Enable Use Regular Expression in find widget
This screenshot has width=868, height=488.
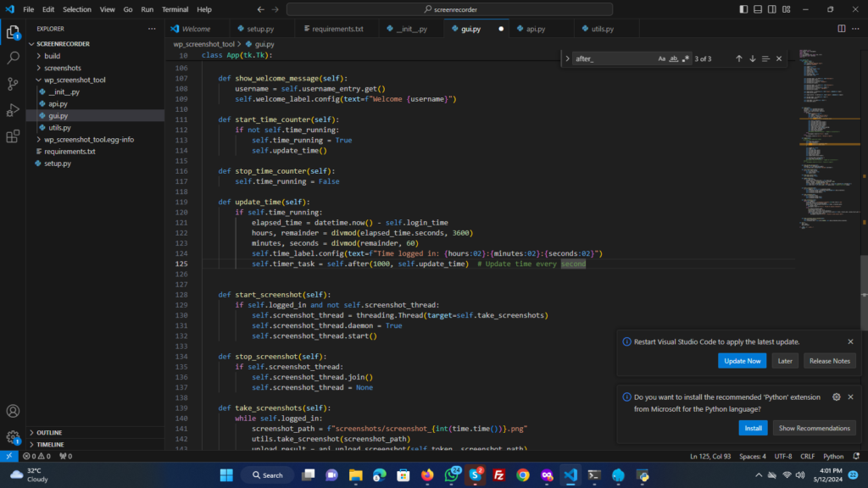[x=685, y=58]
